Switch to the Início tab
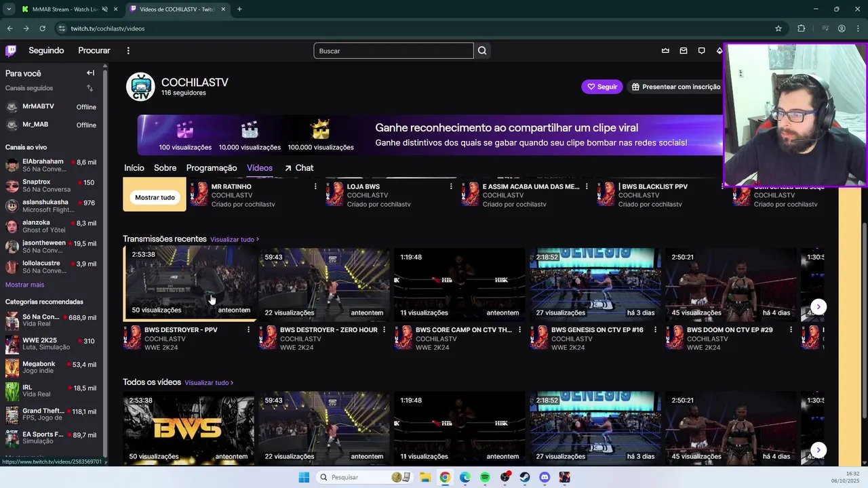 pos(134,168)
